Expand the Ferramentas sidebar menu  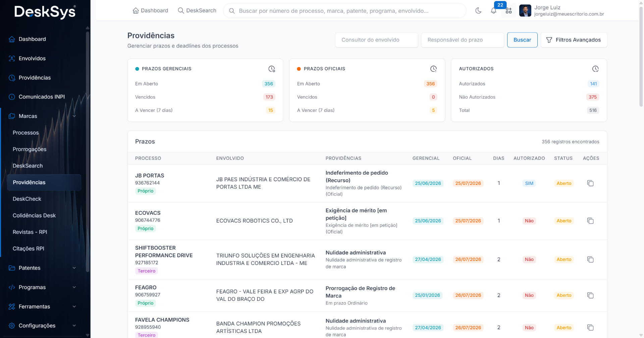(43, 307)
